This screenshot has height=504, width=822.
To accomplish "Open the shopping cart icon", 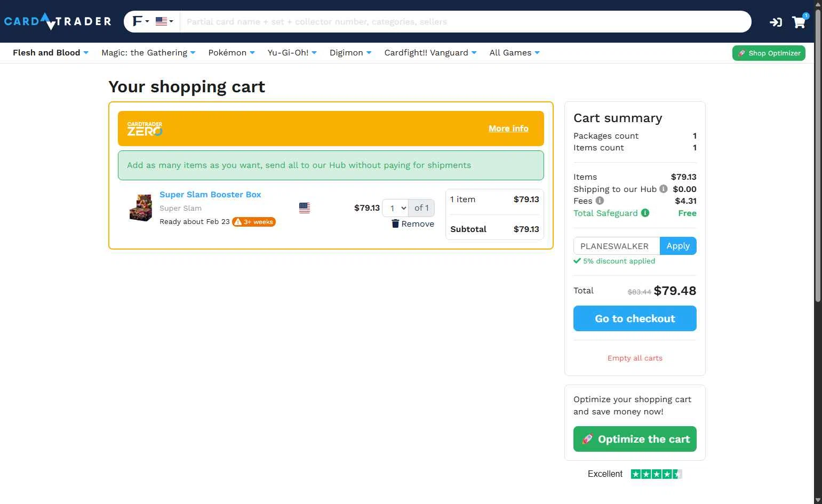I will pos(799,21).
